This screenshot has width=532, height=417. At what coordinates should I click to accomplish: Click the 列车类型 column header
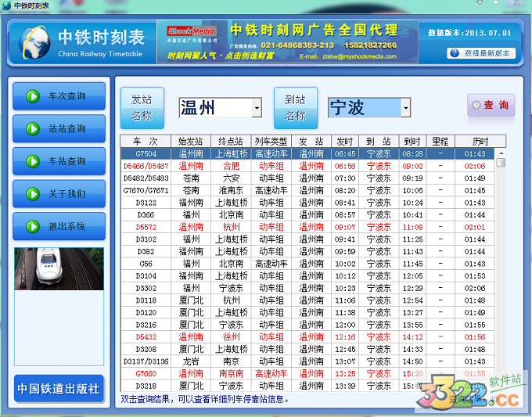point(271,141)
